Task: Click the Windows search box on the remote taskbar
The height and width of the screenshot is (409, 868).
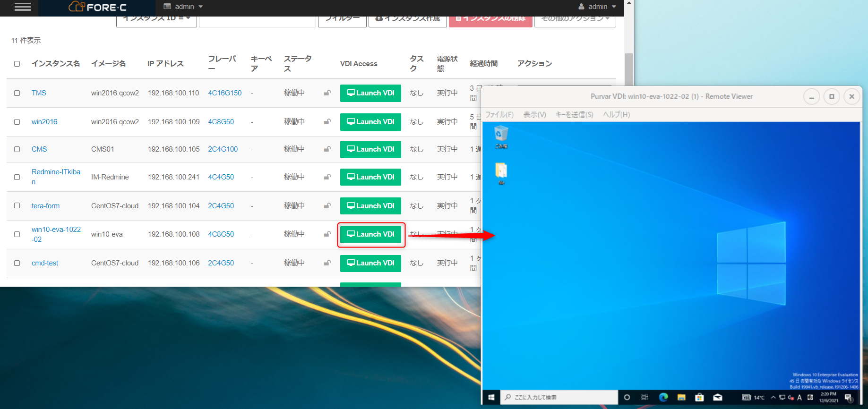Action: pos(559,397)
